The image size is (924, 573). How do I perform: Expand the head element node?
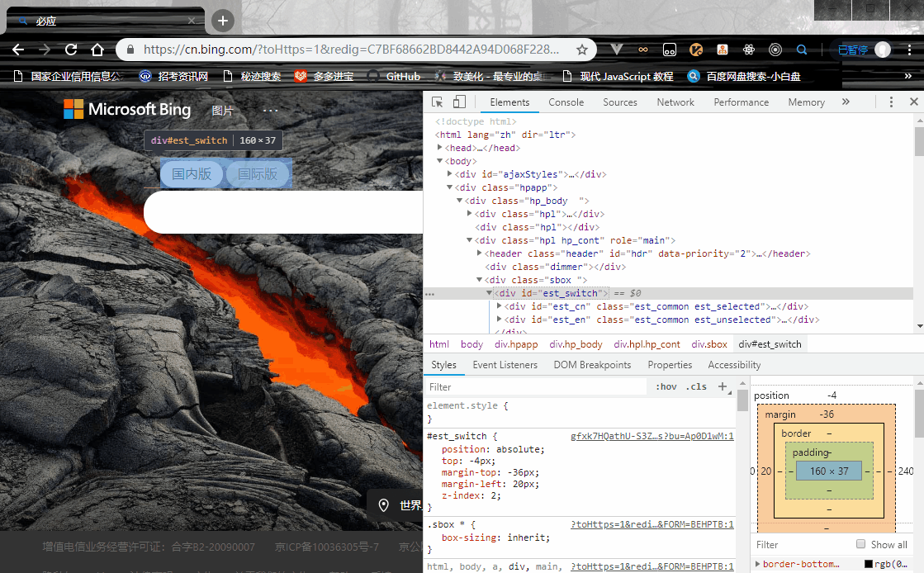pos(439,147)
